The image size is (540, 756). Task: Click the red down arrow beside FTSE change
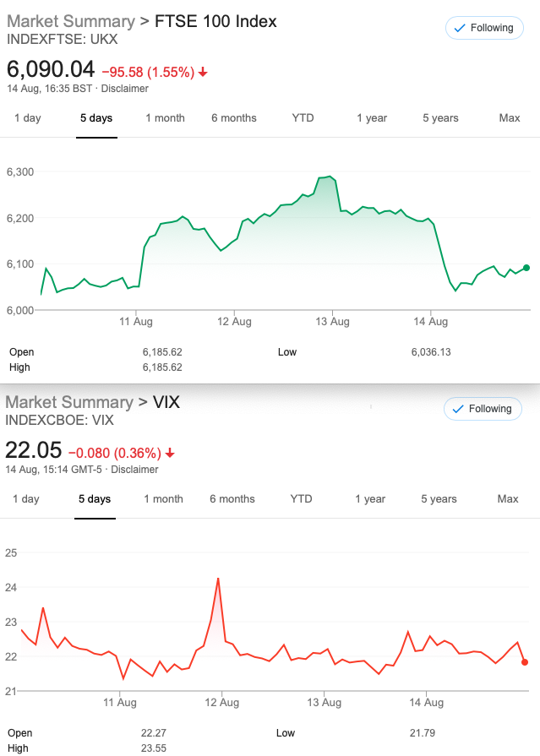203,73
